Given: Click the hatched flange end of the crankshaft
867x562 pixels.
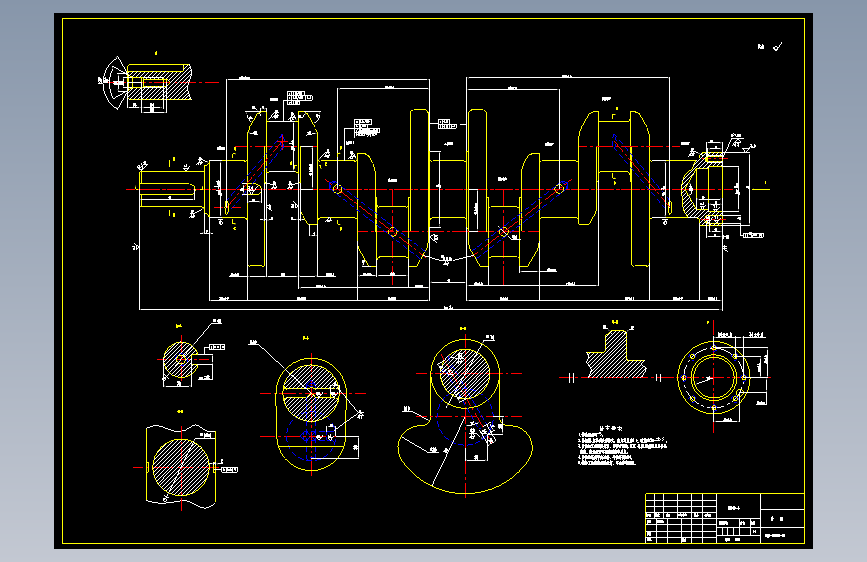Looking at the screenshot, I should pos(702,189).
